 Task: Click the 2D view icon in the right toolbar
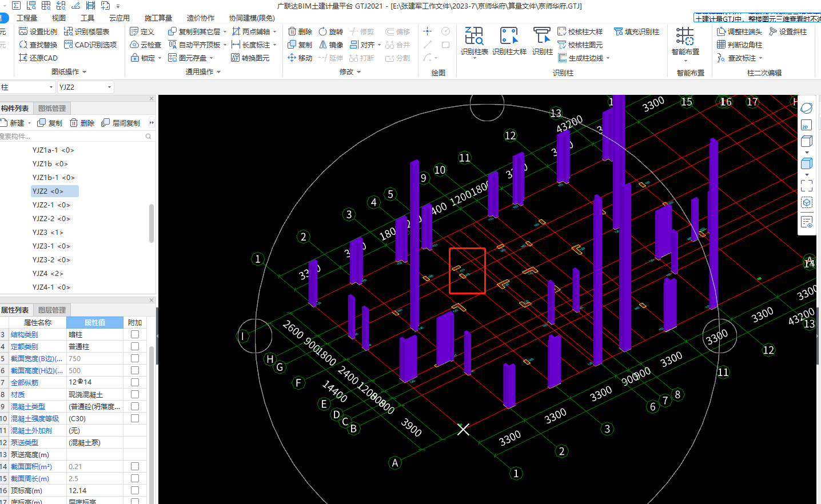tap(806, 125)
